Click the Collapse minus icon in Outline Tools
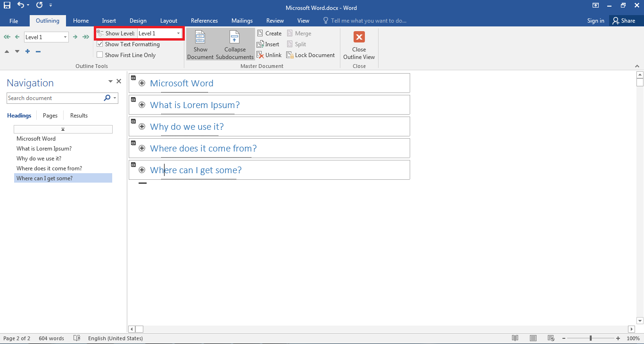The width and height of the screenshot is (644, 344). 38,51
